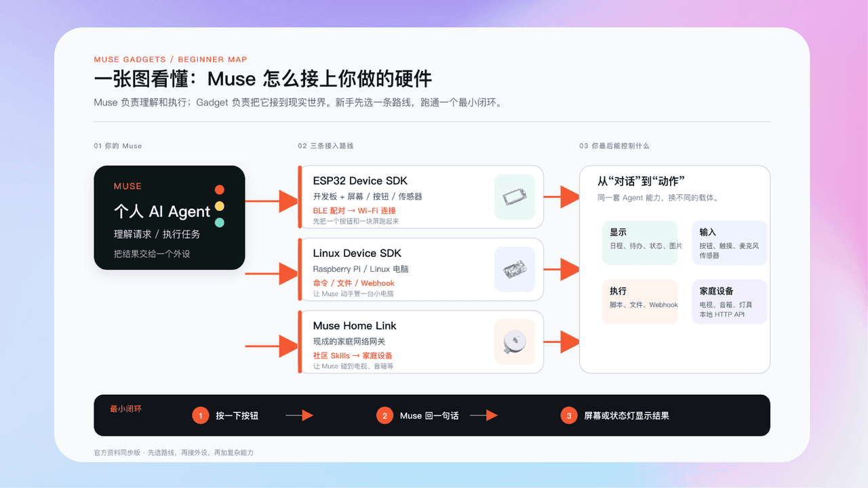Click the step 1 badge beside 按一下按钮

point(200,415)
